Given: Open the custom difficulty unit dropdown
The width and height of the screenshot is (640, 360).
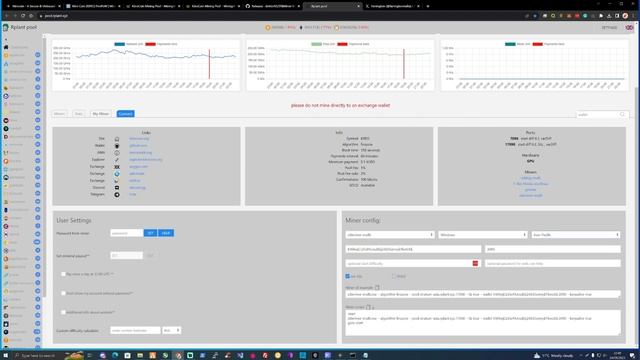Looking at the screenshot, I should 171,330.
